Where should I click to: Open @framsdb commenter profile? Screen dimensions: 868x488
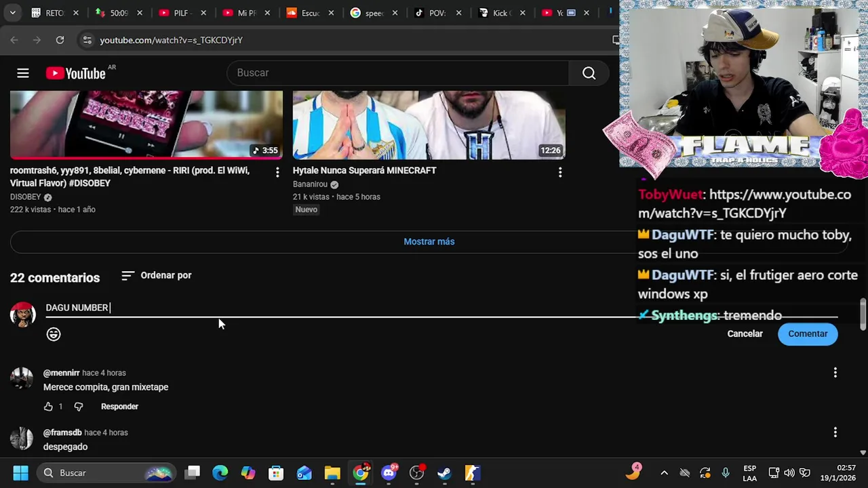[62, 432]
